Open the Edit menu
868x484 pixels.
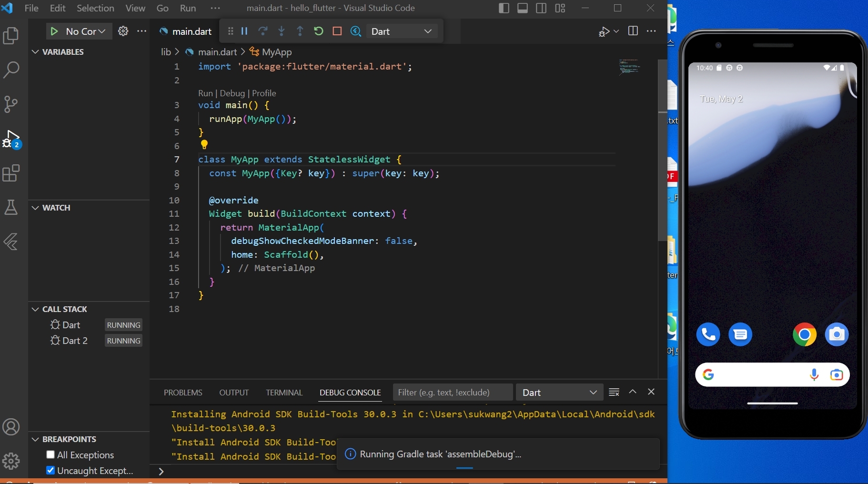58,8
